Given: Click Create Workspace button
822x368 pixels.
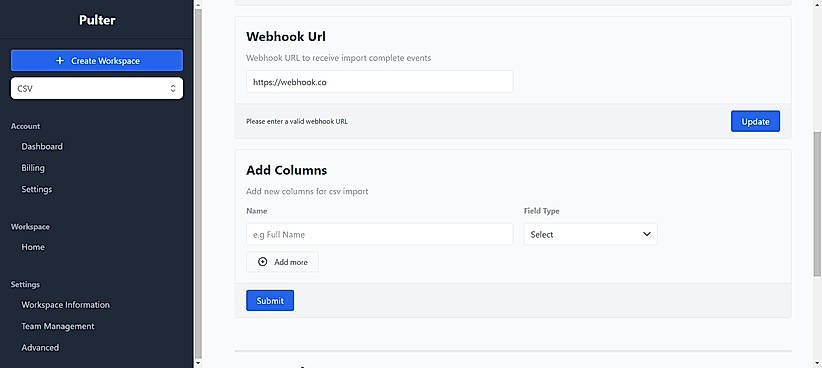Looking at the screenshot, I should pyautogui.click(x=97, y=60).
